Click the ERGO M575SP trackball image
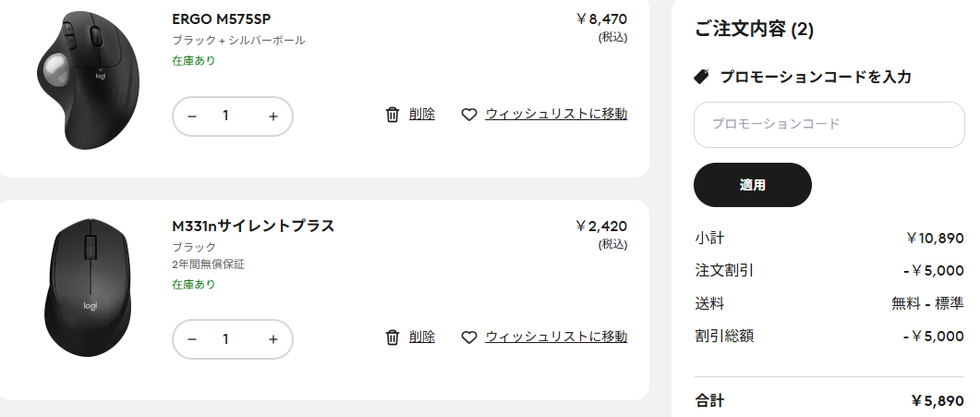 pos(91,79)
